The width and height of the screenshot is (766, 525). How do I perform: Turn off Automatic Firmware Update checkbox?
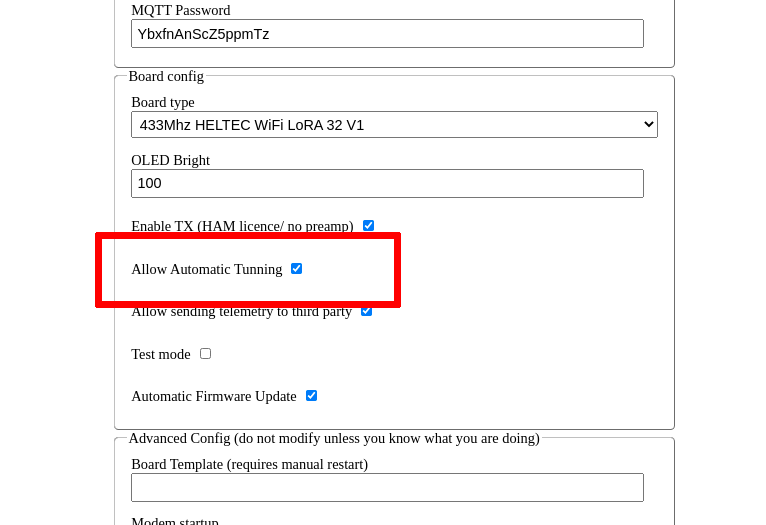coord(312,396)
